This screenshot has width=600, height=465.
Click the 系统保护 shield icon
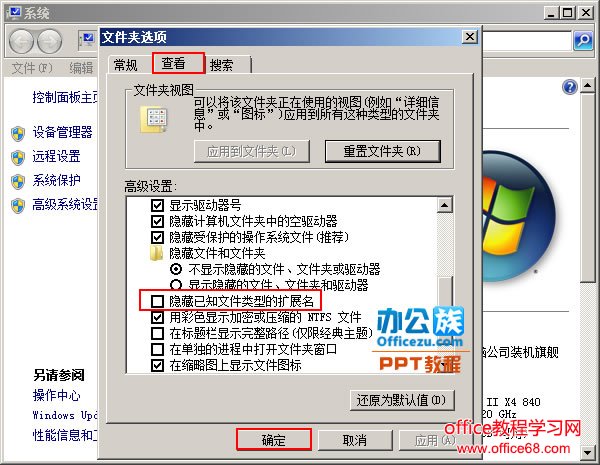coord(18,181)
